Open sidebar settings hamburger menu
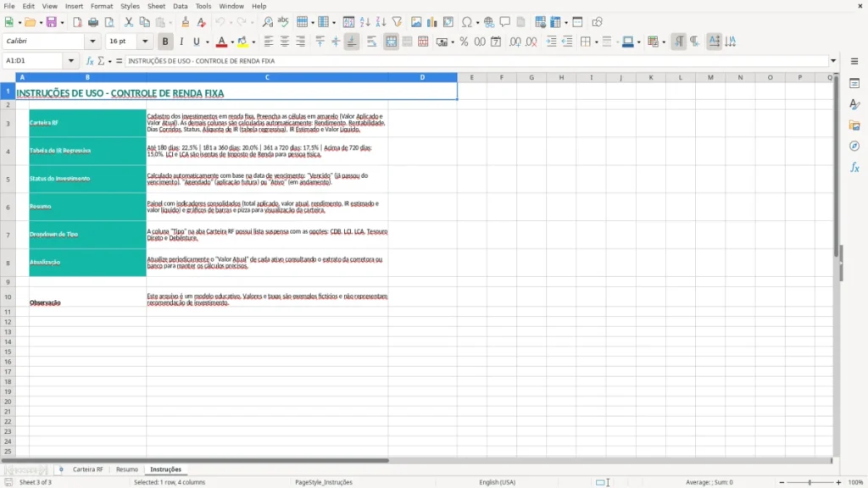This screenshot has height=488, width=868. (854, 61)
